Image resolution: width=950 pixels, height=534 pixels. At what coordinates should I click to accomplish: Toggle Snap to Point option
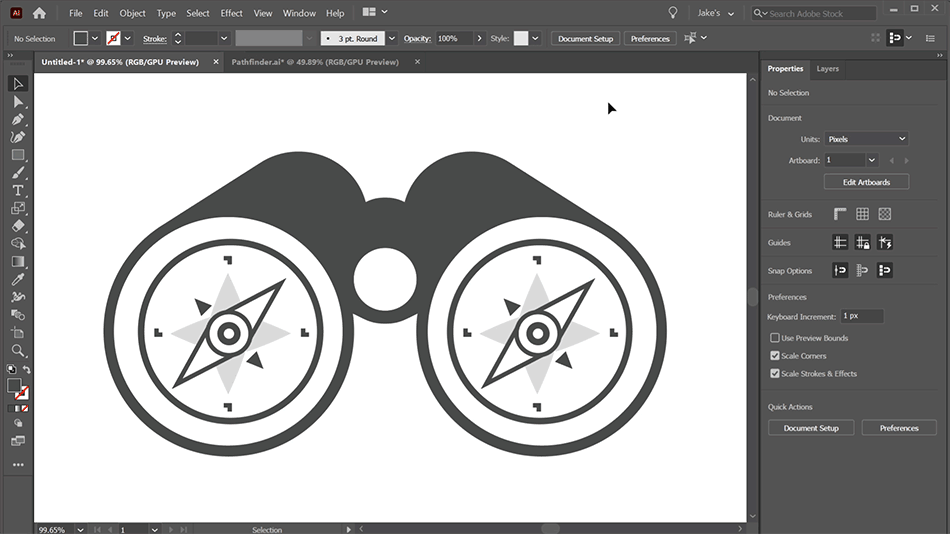(840, 270)
